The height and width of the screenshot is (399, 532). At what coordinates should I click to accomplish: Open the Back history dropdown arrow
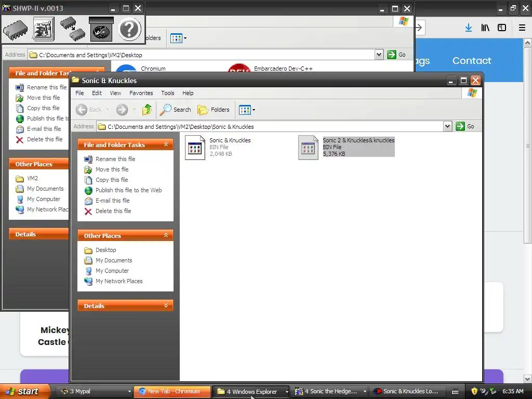108,110
